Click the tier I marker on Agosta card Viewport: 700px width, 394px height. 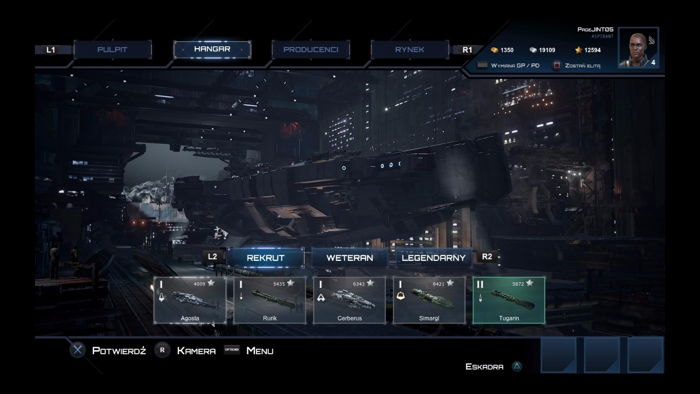click(161, 284)
